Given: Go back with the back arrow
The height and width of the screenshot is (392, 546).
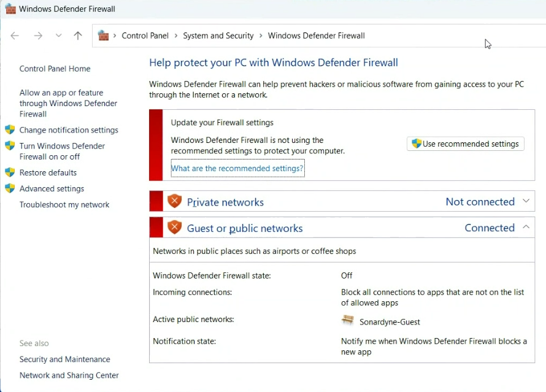Looking at the screenshot, I should click(15, 36).
